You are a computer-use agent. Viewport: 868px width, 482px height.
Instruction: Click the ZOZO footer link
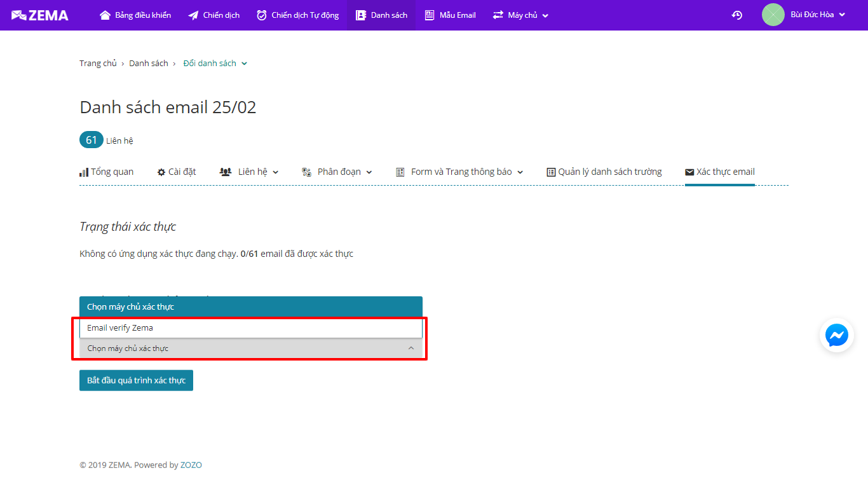(191, 465)
